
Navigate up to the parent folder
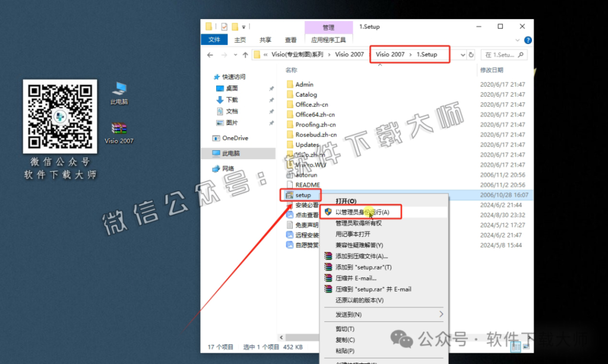246,54
